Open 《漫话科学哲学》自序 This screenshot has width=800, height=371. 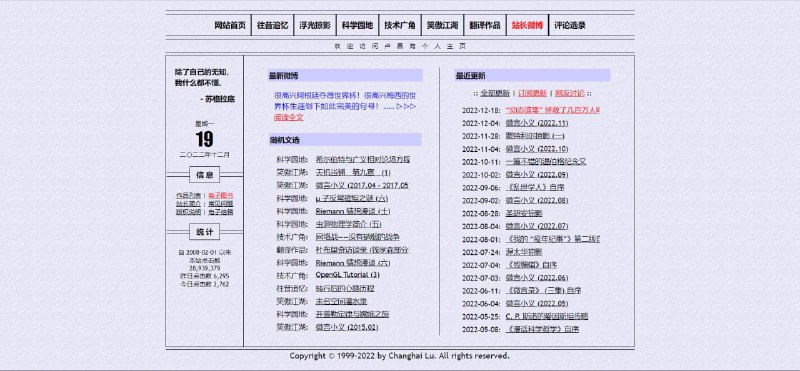[542, 329]
